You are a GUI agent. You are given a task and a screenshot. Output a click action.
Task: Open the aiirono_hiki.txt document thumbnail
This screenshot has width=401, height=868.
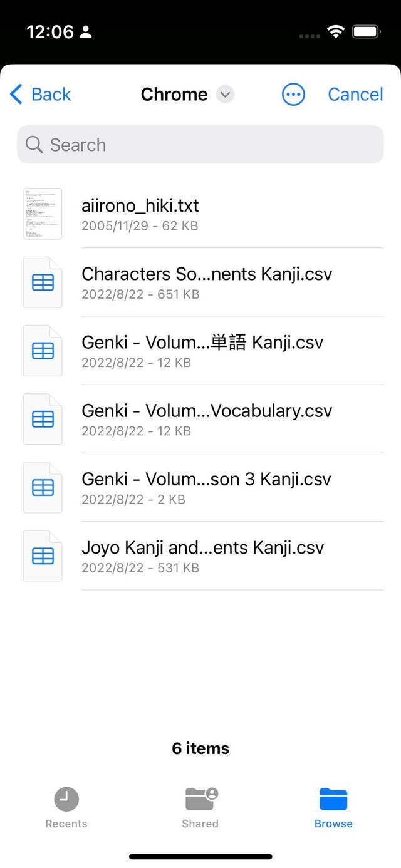point(43,214)
